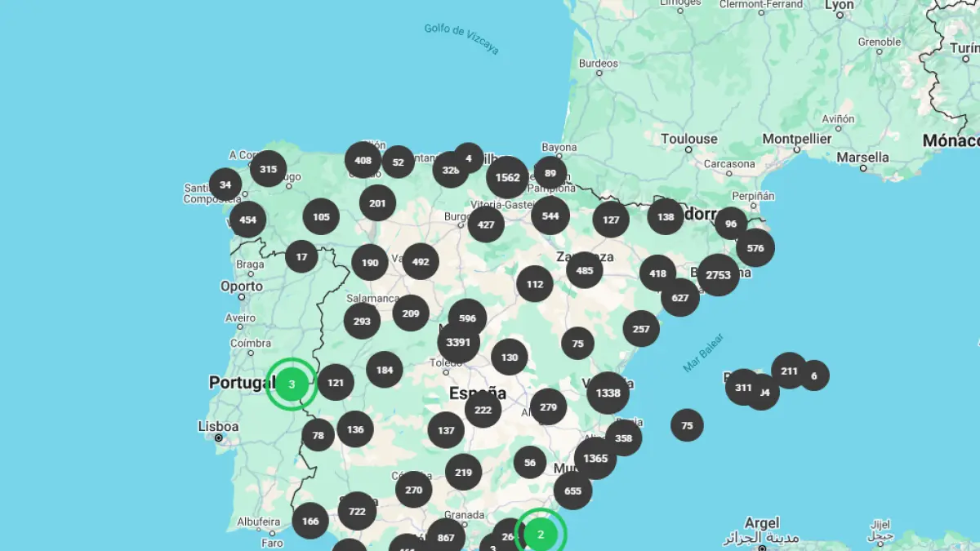Viewport: 980px width, 551px height.
Task: Expand the 655 cluster marker
Action: point(572,491)
